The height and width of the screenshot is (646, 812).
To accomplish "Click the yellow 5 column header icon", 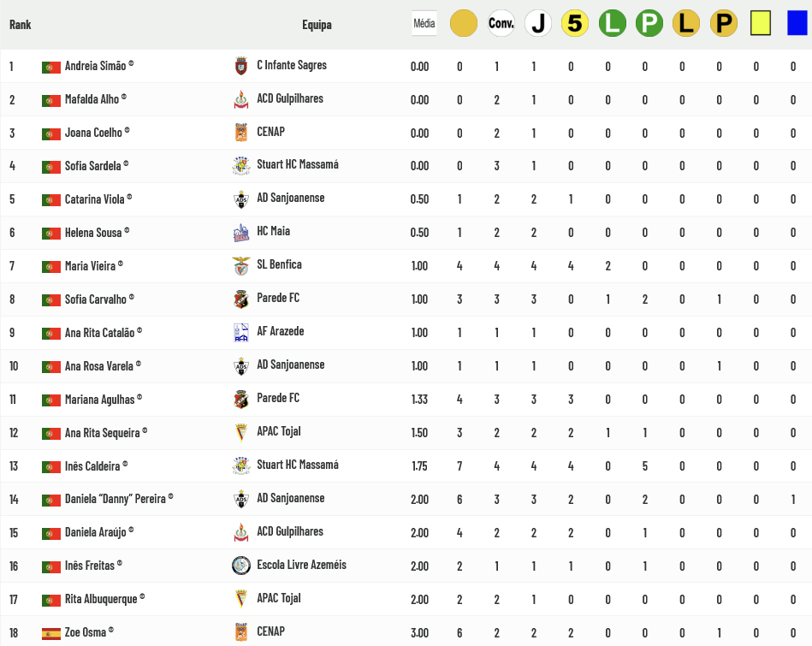I will pos(574,24).
